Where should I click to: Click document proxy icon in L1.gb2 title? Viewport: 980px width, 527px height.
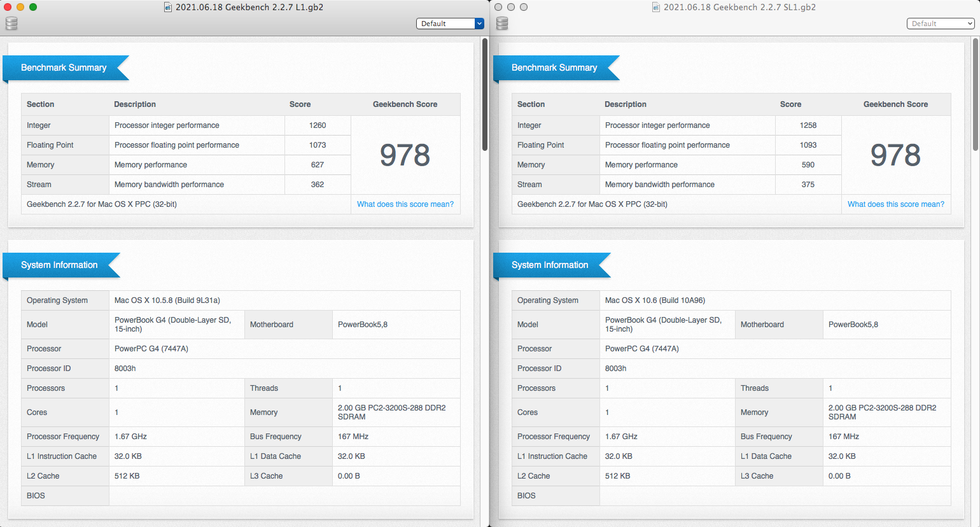(x=168, y=8)
